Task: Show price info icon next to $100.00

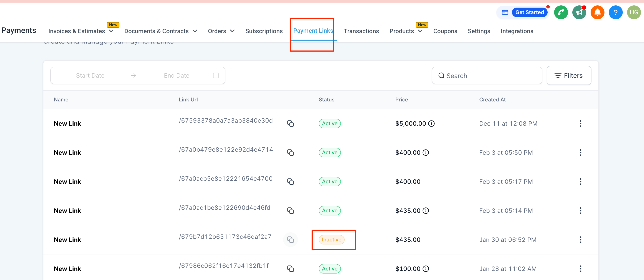Action: (x=426, y=269)
